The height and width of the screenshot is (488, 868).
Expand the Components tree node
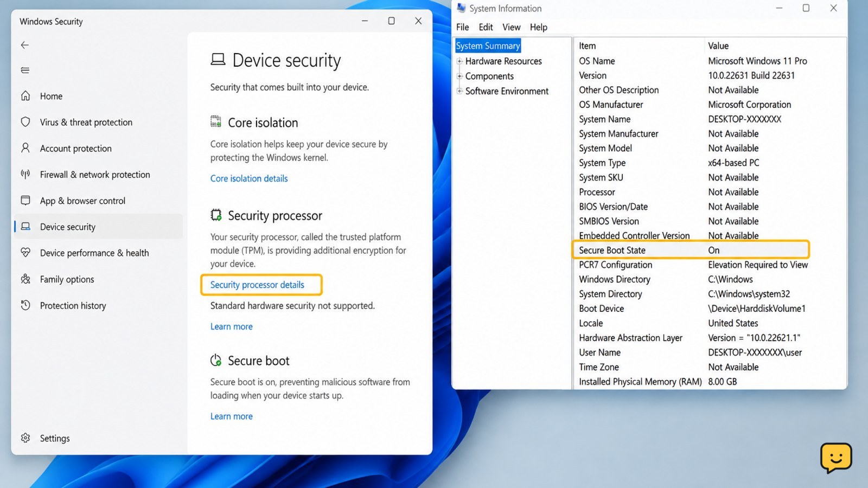click(x=459, y=76)
